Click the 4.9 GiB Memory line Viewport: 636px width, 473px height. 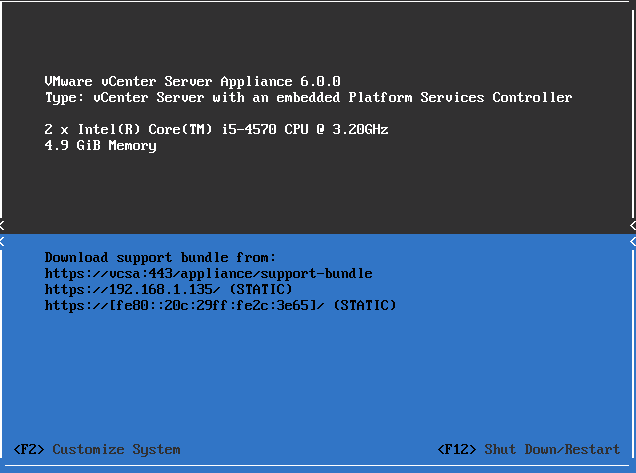tap(100, 146)
